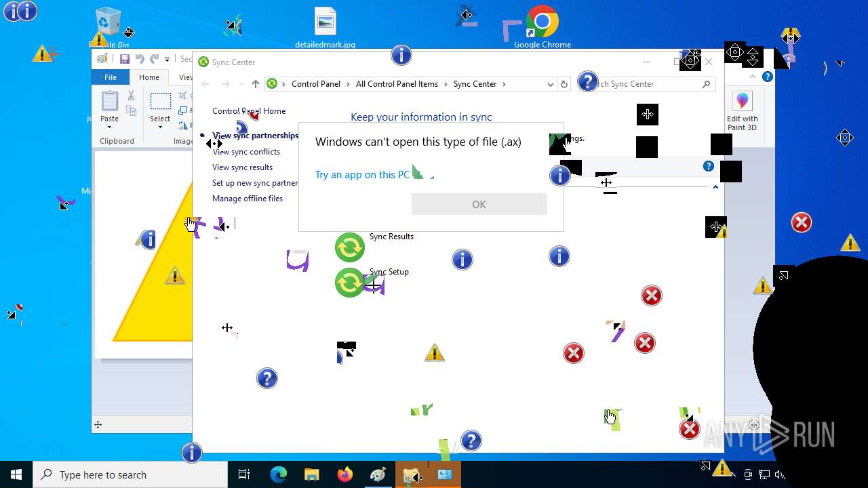Image resolution: width=868 pixels, height=488 pixels.
Task: Click the network icon in the system tray
Action: [764, 474]
